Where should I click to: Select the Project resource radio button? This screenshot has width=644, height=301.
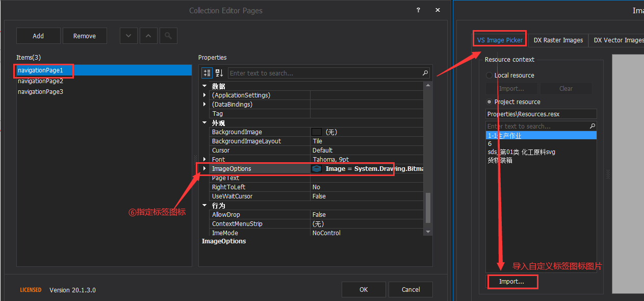(x=489, y=102)
